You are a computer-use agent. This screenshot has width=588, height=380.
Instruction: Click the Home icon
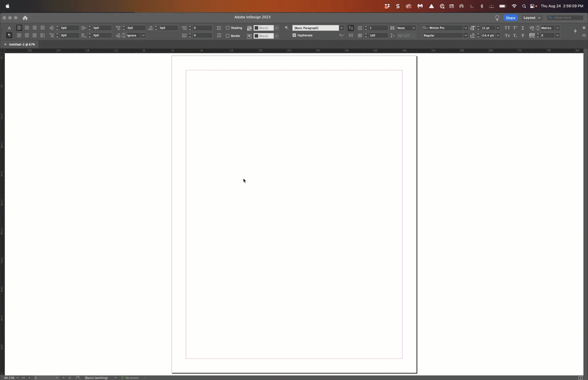point(25,18)
